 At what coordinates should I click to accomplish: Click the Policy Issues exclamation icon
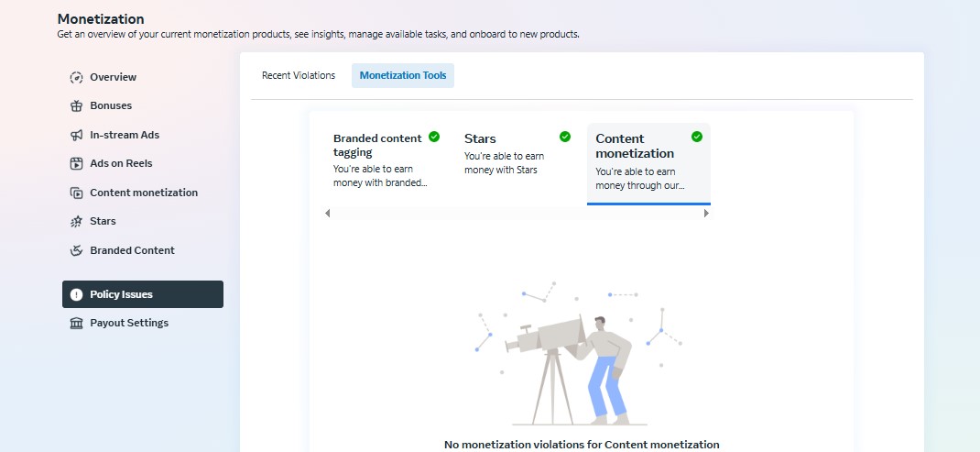pyautogui.click(x=76, y=294)
